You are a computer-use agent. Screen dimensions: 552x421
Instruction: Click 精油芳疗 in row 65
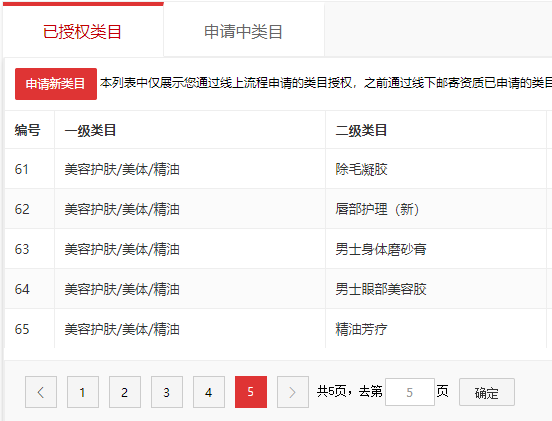pos(362,329)
